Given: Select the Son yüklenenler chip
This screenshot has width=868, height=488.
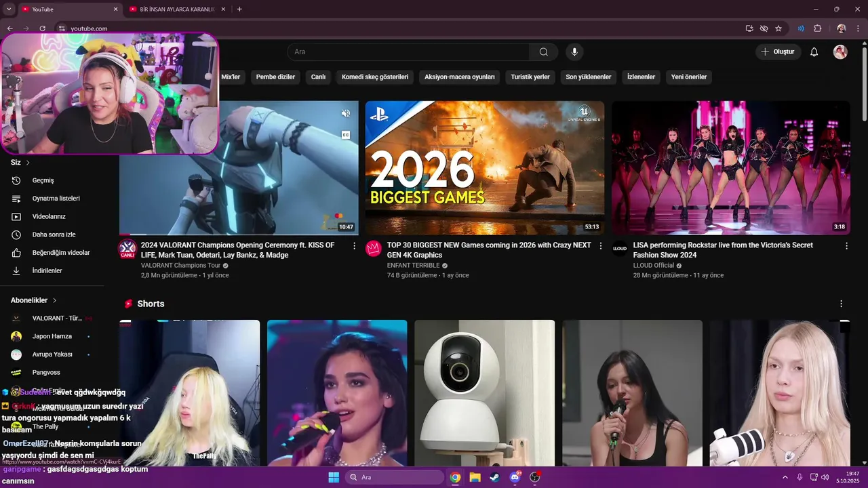Looking at the screenshot, I should 589,77.
